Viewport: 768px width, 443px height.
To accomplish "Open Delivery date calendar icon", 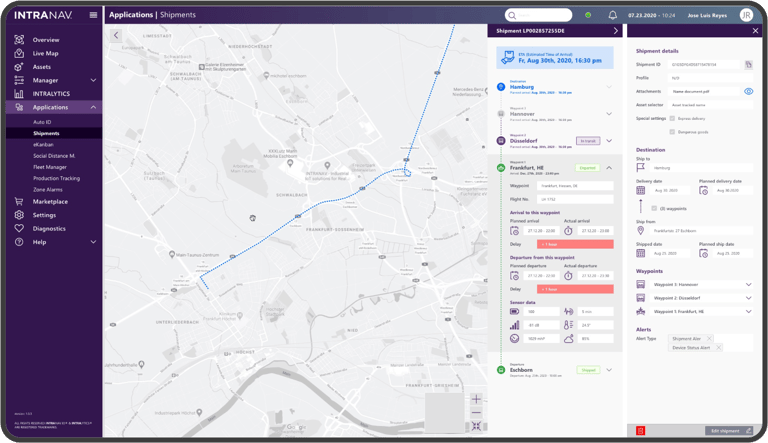I will click(x=640, y=190).
